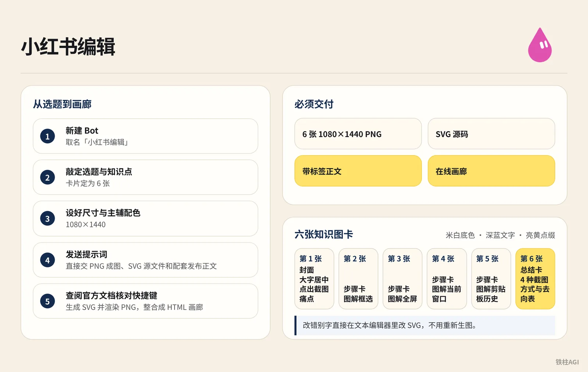
Task: Click the 六张知识图卡 section heading
Action: point(324,234)
